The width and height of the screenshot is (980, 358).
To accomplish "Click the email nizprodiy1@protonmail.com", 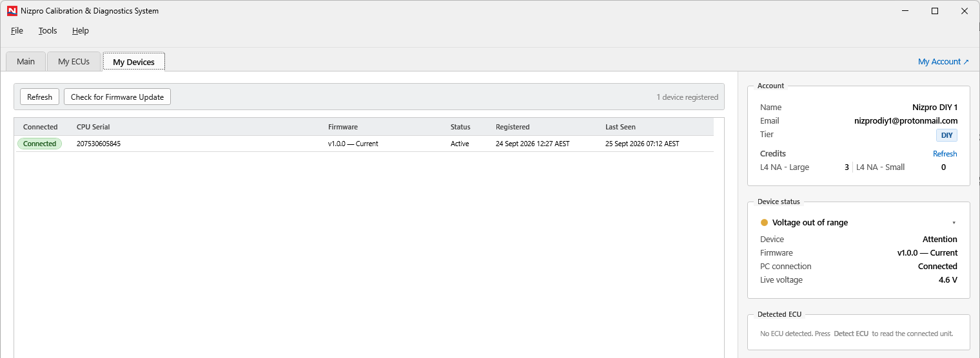I will 906,121.
